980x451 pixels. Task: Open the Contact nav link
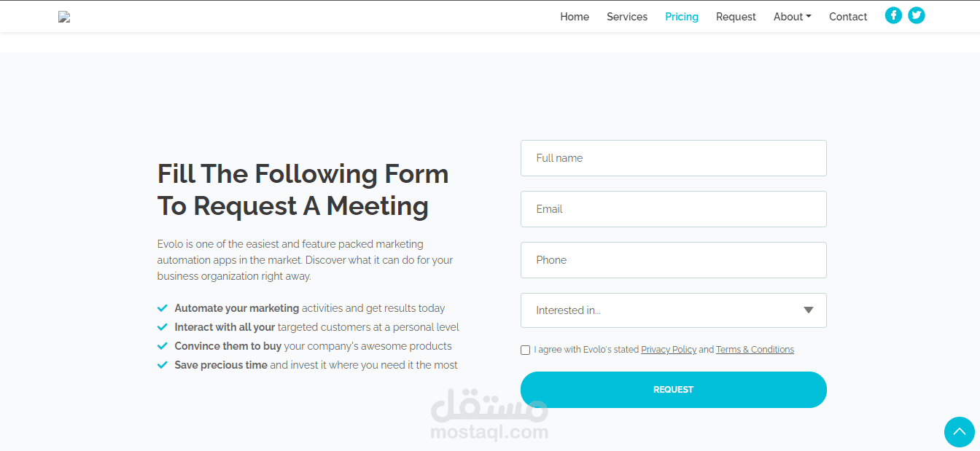(x=848, y=17)
